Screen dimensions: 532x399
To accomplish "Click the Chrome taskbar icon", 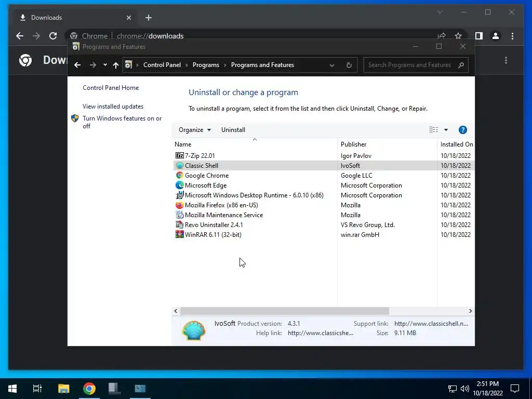I will click(x=89, y=389).
